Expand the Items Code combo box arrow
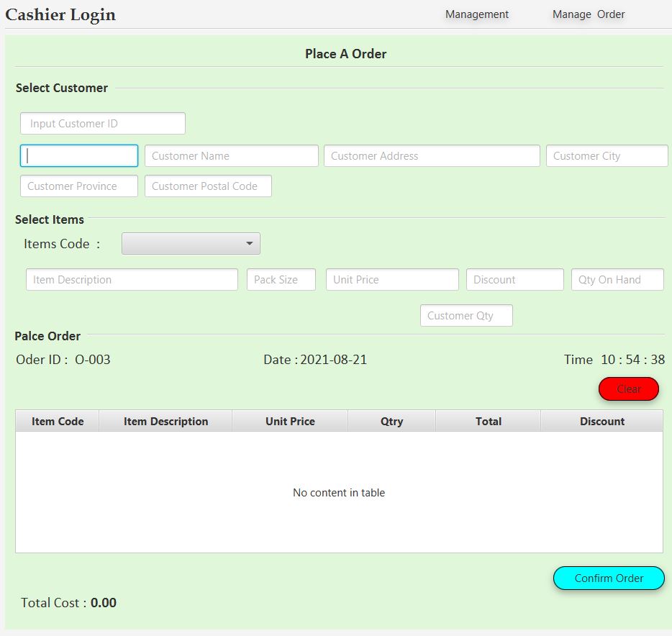The height and width of the screenshot is (636, 672). coord(250,243)
